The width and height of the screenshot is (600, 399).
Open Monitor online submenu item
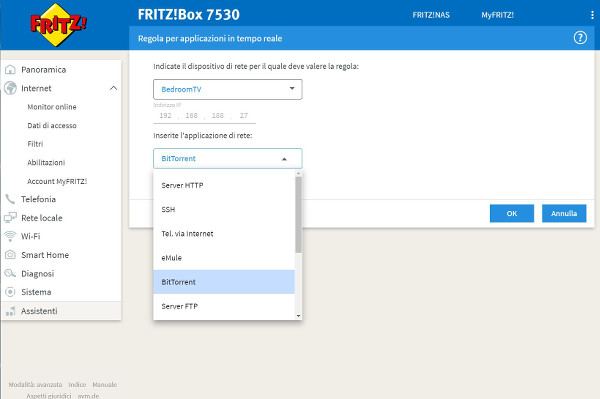52,107
